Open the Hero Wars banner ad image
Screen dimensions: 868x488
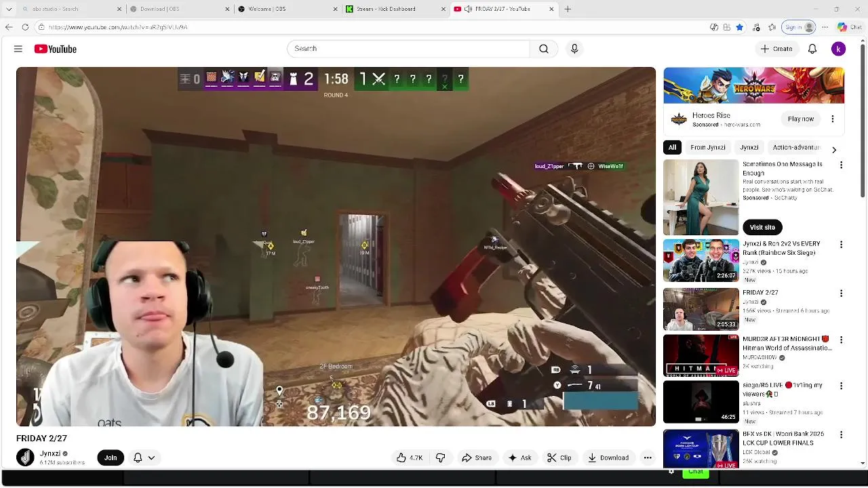pos(753,85)
